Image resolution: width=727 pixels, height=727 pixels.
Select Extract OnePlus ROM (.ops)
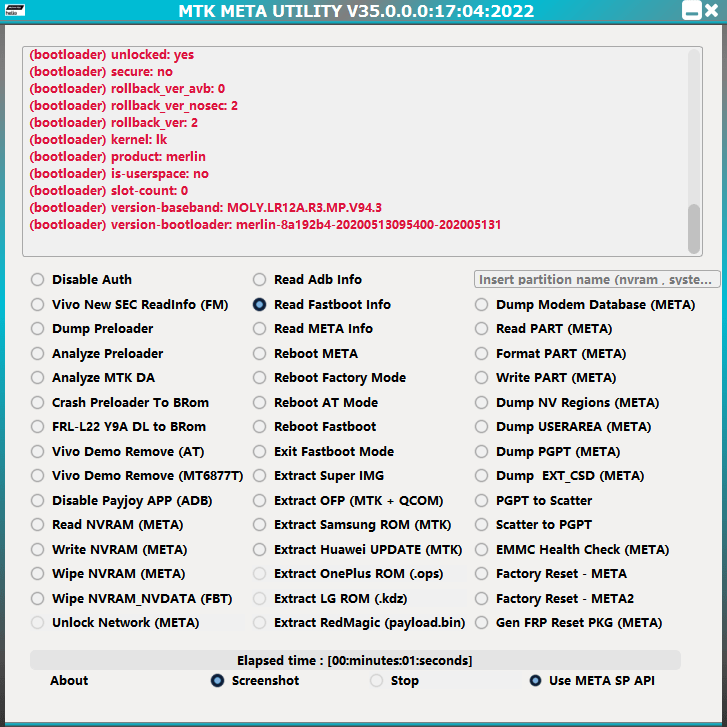coord(260,574)
